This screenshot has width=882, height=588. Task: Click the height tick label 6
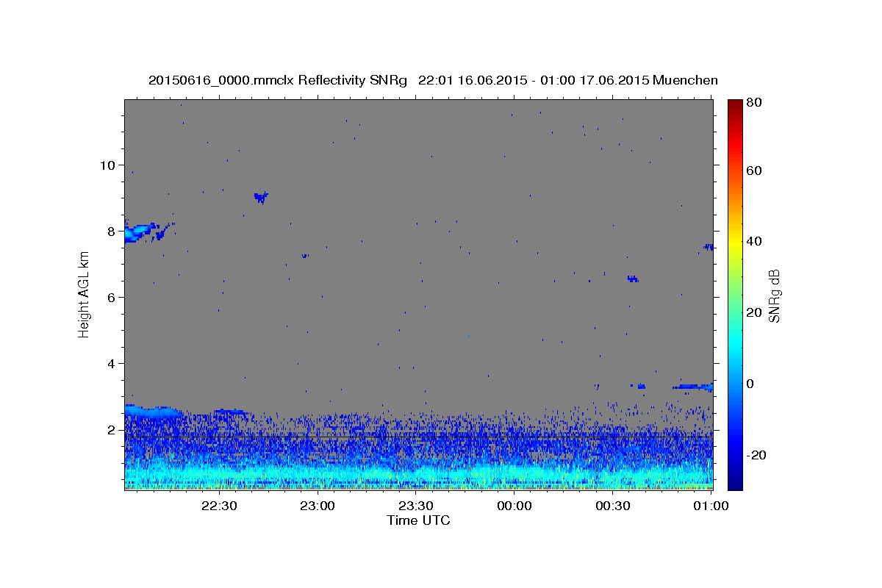112,297
